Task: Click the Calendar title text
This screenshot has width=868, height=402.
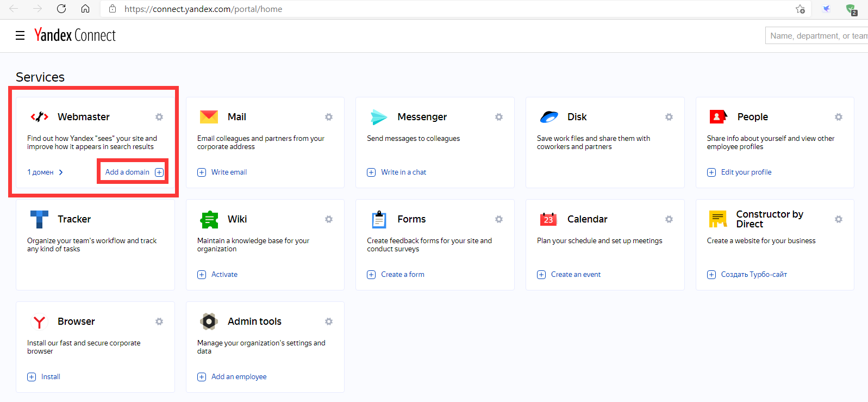Action: tap(588, 219)
